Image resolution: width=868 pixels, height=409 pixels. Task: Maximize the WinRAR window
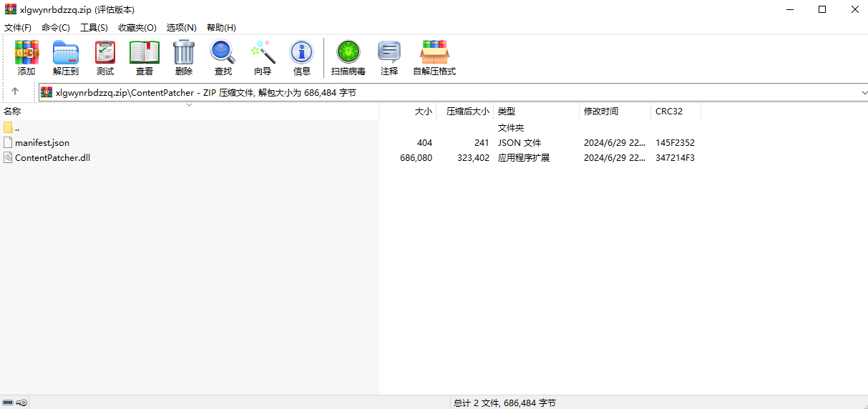pos(822,9)
